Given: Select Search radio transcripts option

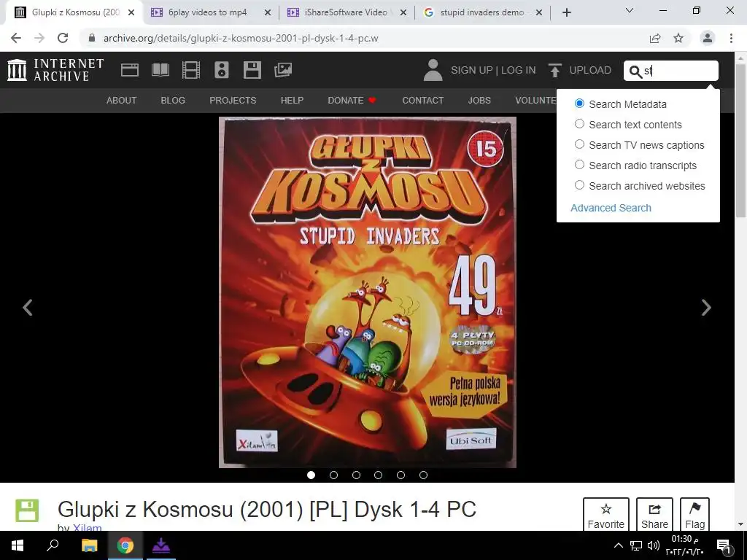Looking at the screenshot, I should click(x=579, y=165).
